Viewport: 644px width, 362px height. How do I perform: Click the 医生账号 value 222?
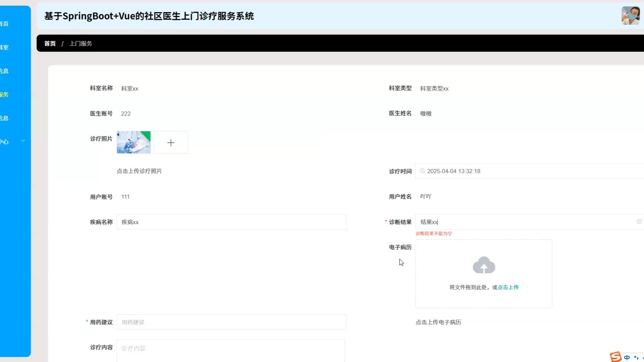coord(126,113)
